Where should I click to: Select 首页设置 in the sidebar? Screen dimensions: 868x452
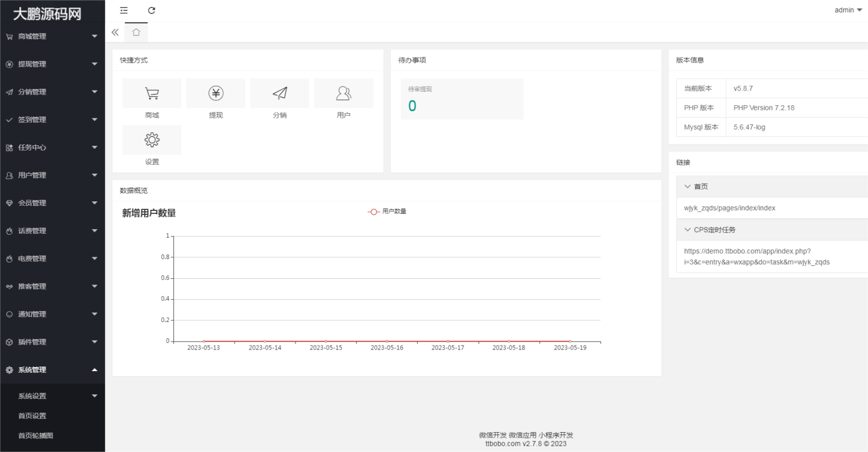pos(32,416)
